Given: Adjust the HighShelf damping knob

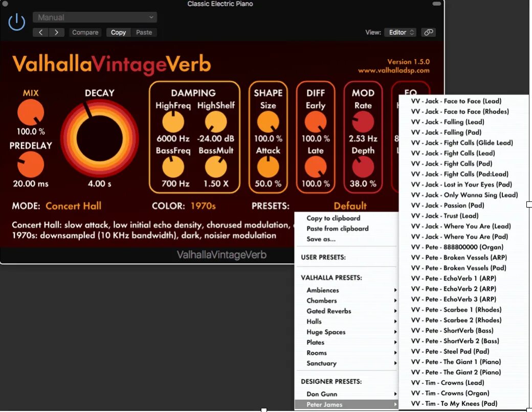Looking at the screenshot, I should pyautogui.click(x=216, y=122).
